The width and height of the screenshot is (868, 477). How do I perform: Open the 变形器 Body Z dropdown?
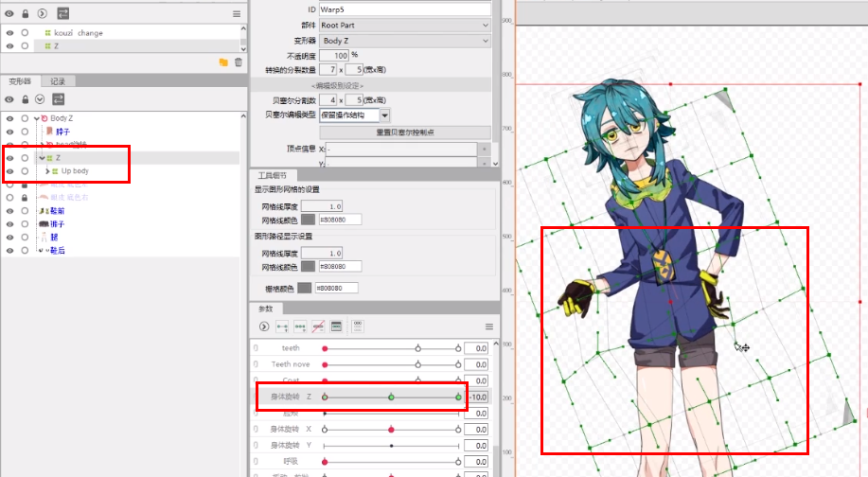(x=405, y=41)
